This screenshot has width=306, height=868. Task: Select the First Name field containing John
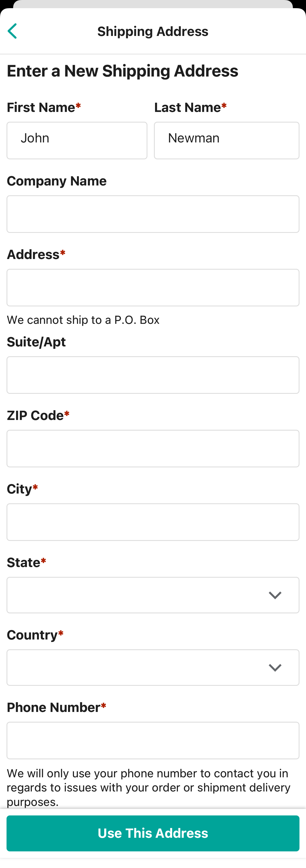[x=77, y=140]
